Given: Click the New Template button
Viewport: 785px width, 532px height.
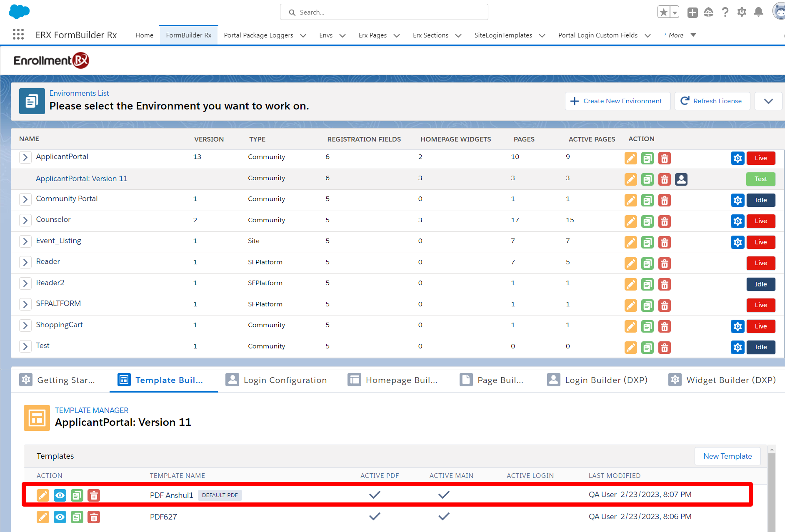Looking at the screenshot, I should click(727, 456).
